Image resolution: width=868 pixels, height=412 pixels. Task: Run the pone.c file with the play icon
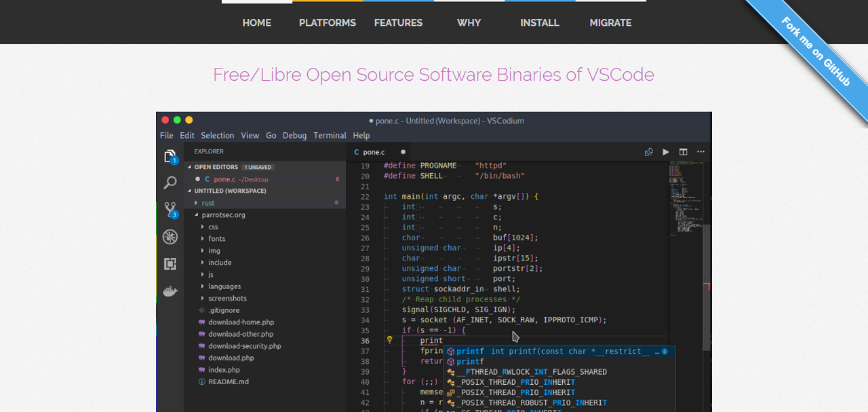665,152
